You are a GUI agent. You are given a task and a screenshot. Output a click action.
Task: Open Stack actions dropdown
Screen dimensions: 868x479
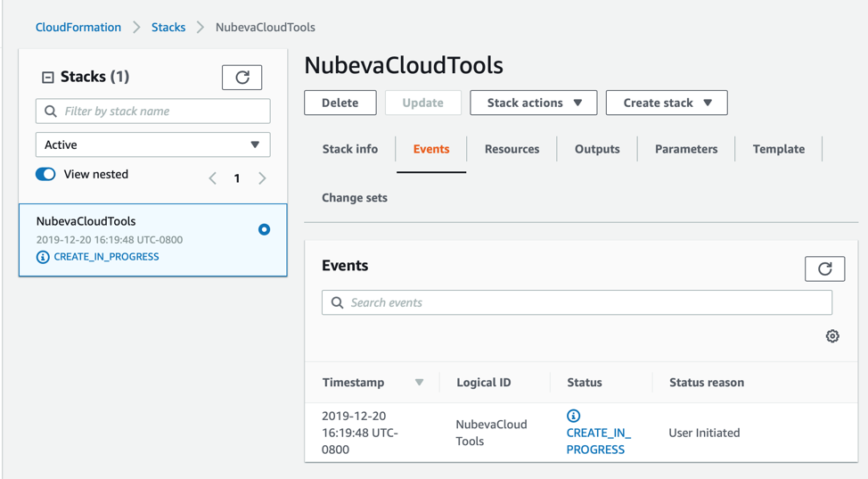pyautogui.click(x=534, y=103)
